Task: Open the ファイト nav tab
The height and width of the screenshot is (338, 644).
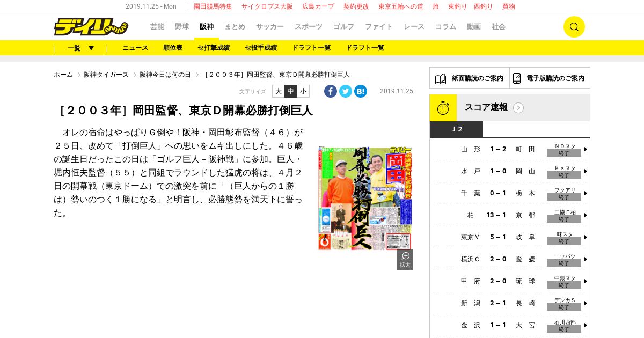Action: (379, 27)
